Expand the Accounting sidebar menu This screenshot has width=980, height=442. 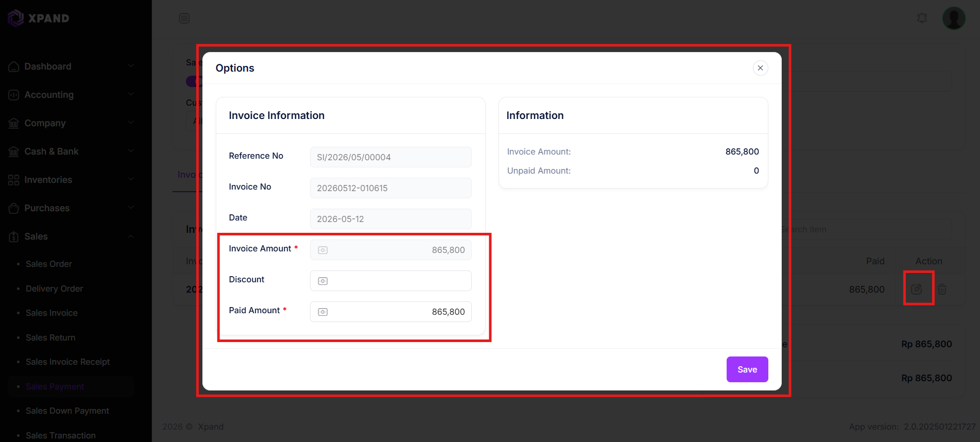point(71,95)
